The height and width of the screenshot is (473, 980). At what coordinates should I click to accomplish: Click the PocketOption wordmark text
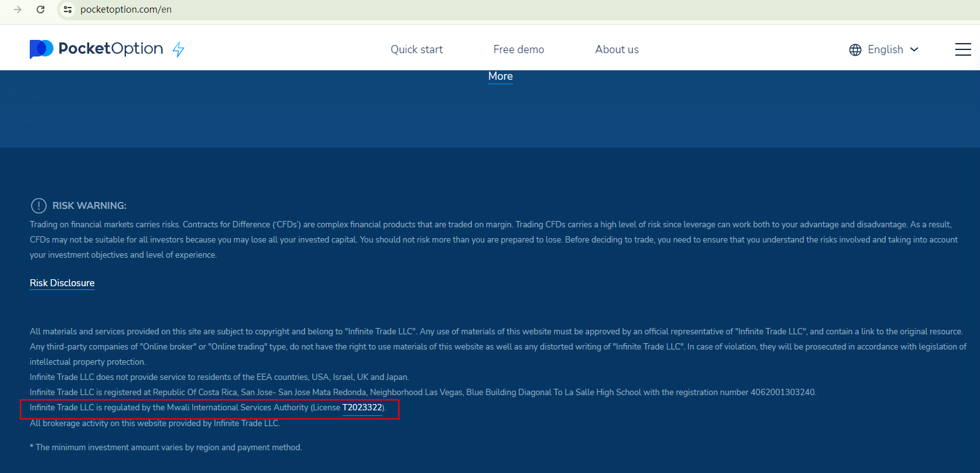click(x=111, y=49)
